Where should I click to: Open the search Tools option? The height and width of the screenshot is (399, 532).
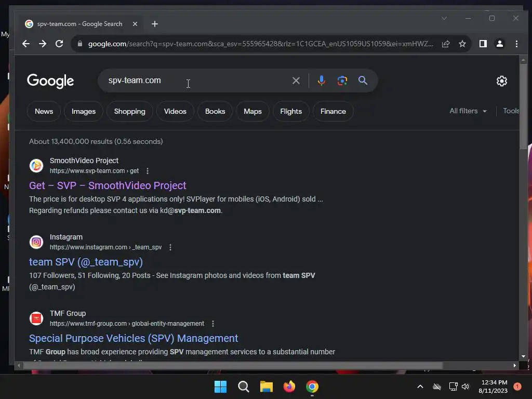511,111
